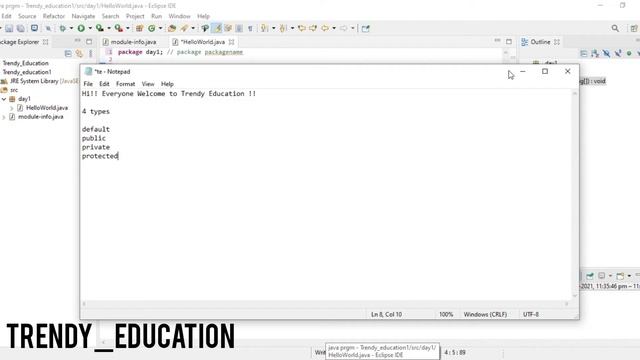The image size is (640, 360).
Task: Toggle Word Wrap icon in Eclipse toolbar
Action: tap(228, 28)
